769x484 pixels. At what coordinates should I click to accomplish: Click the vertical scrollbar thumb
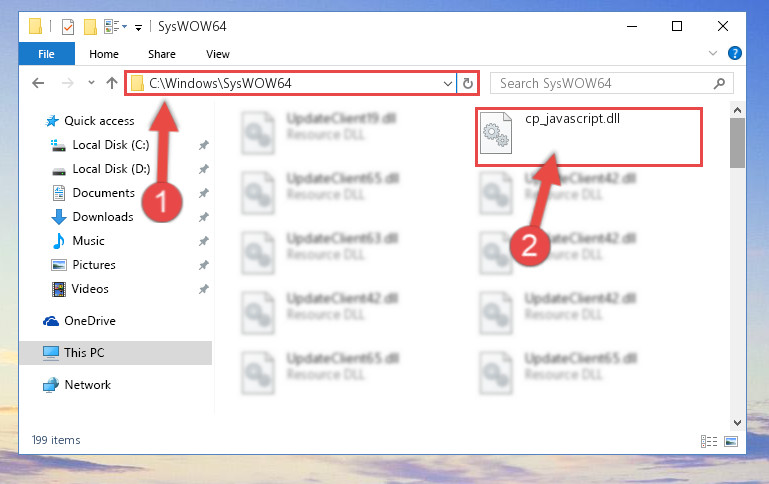[737, 143]
